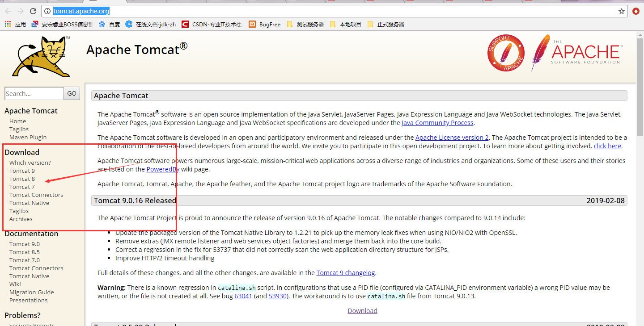Open the 在线文档-jdk-zh bookmark
Screen dimensions: 644x326
[151, 24]
